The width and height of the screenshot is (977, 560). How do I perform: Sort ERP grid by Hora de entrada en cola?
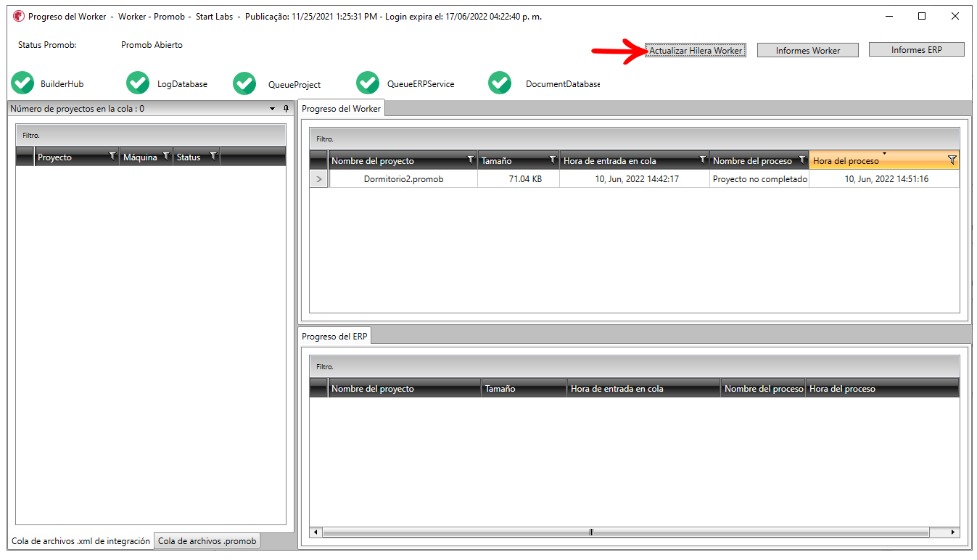point(644,388)
